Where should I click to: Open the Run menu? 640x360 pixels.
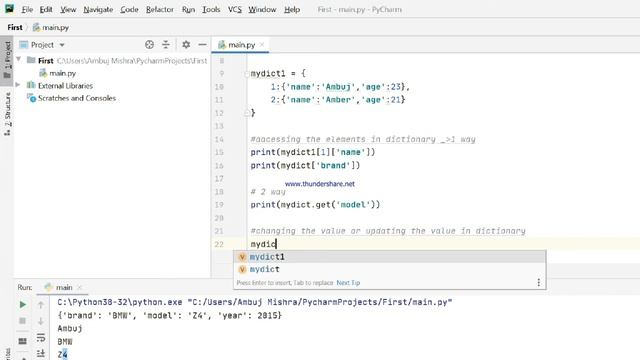[x=188, y=9]
